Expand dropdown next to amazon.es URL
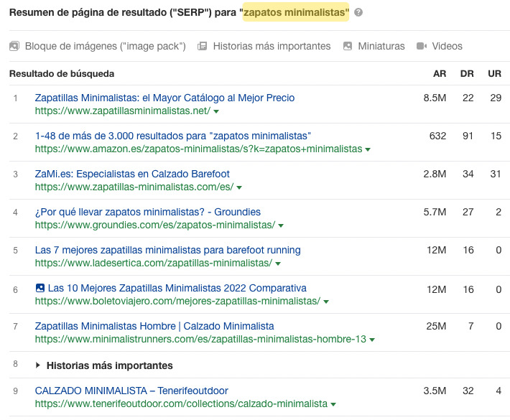The width and height of the screenshot is (510, 420). pyautogui.click(x=368, y=149)
